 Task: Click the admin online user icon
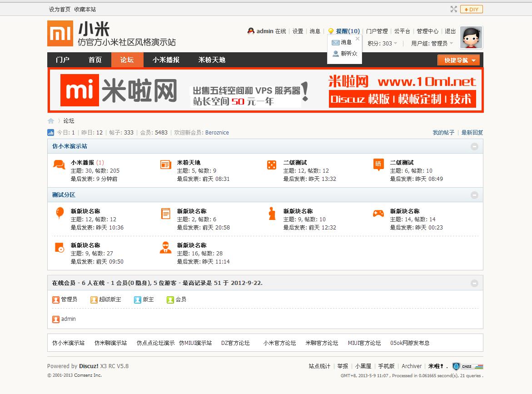pos(56,319)
